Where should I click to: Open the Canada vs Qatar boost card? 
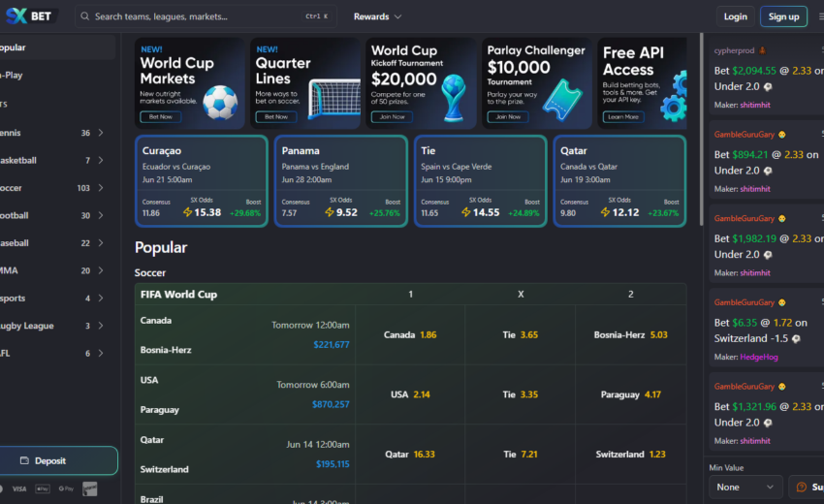619,181
